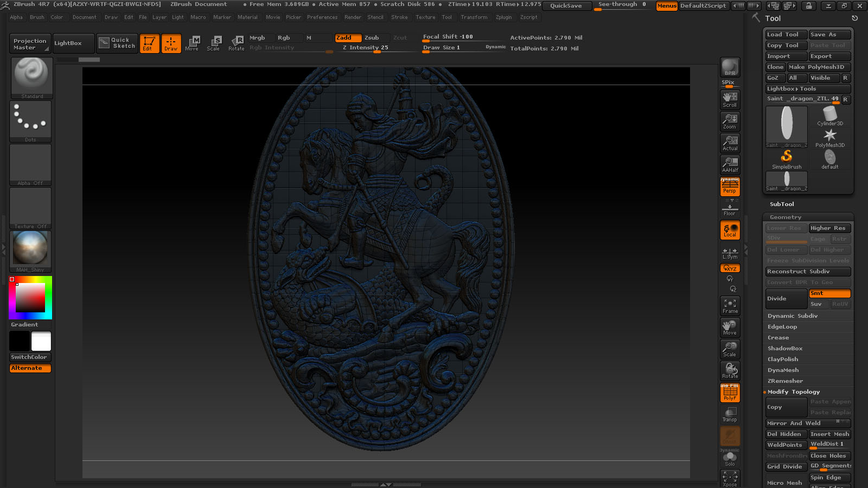Select the Scale transform icon in top shelf
Screen dimensions: 868x488
click(214, 43)
